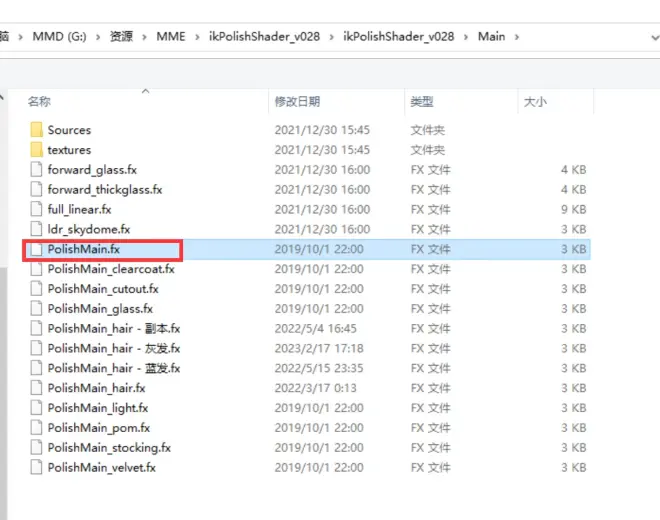Expand the chevron after MMD (G:) breadcrumb
The width and height of the screenshot is (660, 520).
click(98, 37)
